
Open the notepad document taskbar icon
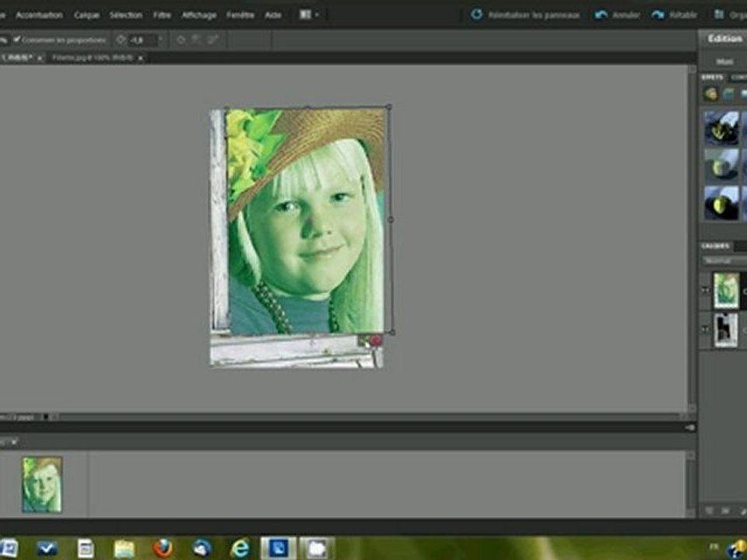(86, 548)
